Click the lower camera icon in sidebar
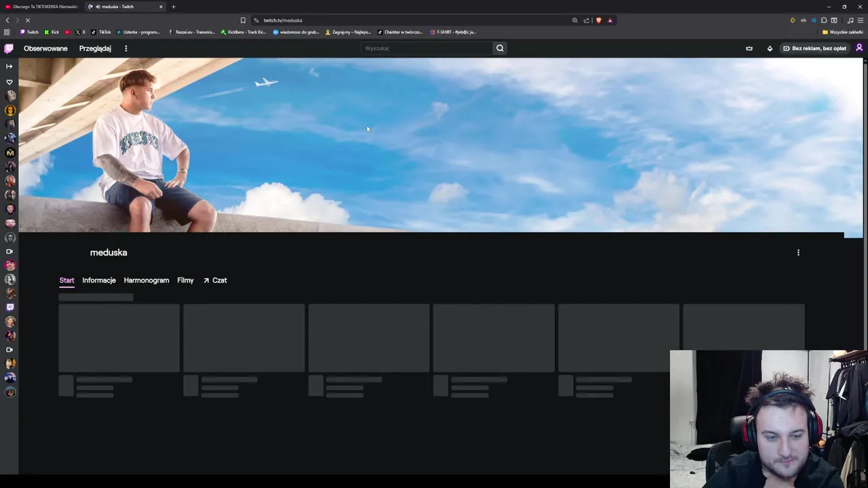Screen dimensions: 868x488 [9, 350]
